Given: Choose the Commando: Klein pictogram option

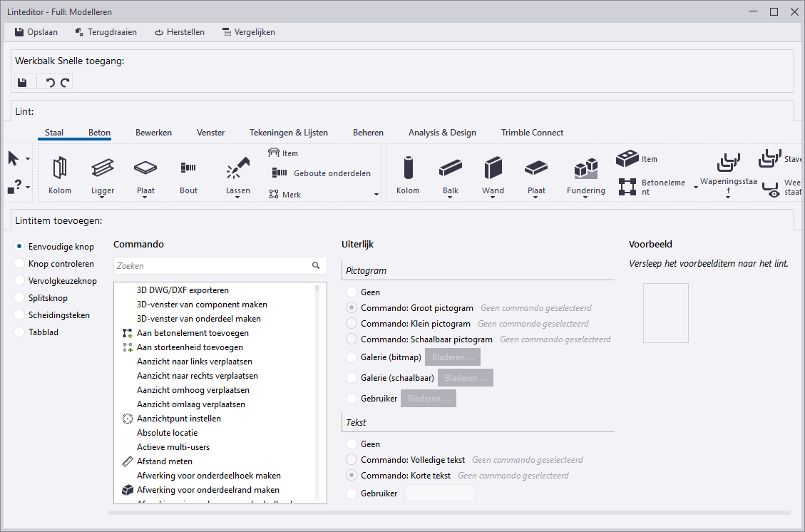Looking at the screenshot, I should point(351,324).
